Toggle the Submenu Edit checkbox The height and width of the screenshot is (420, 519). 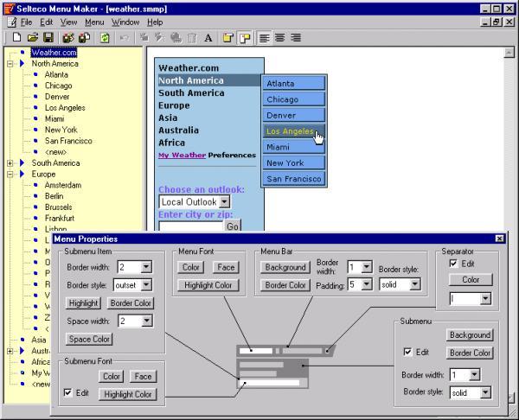(407, 352)
